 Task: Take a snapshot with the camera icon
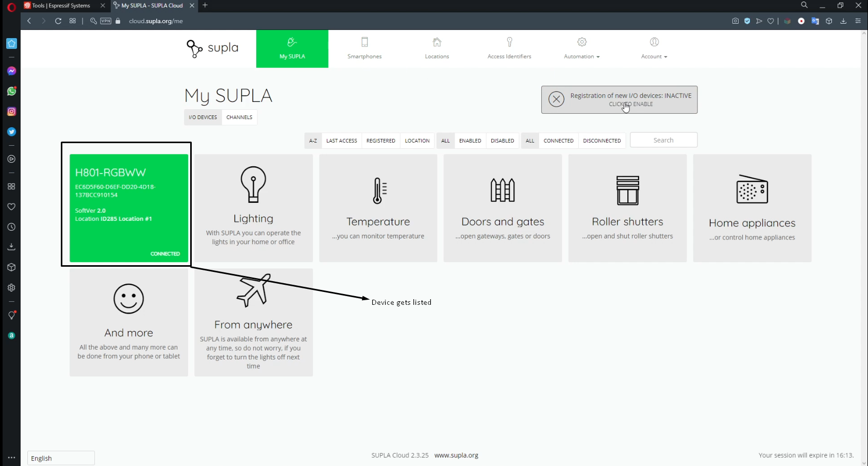point(736,21)
